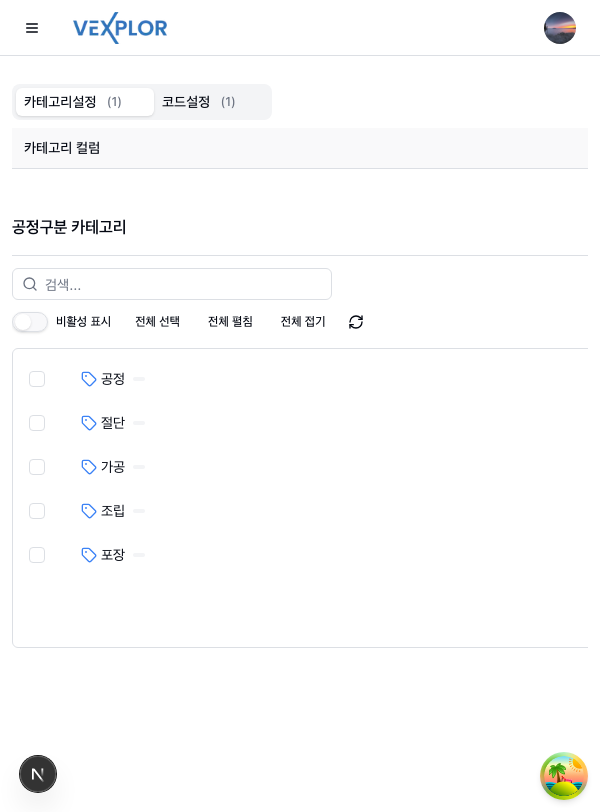Click the refresh icon beside 전체 접기

tap(356, 322)
